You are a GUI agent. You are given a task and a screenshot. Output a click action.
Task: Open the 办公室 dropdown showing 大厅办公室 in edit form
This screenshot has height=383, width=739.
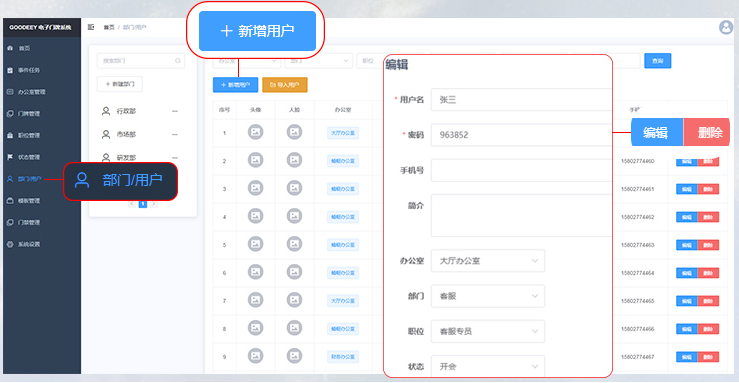pyautogui.click(x=488, y=261)
